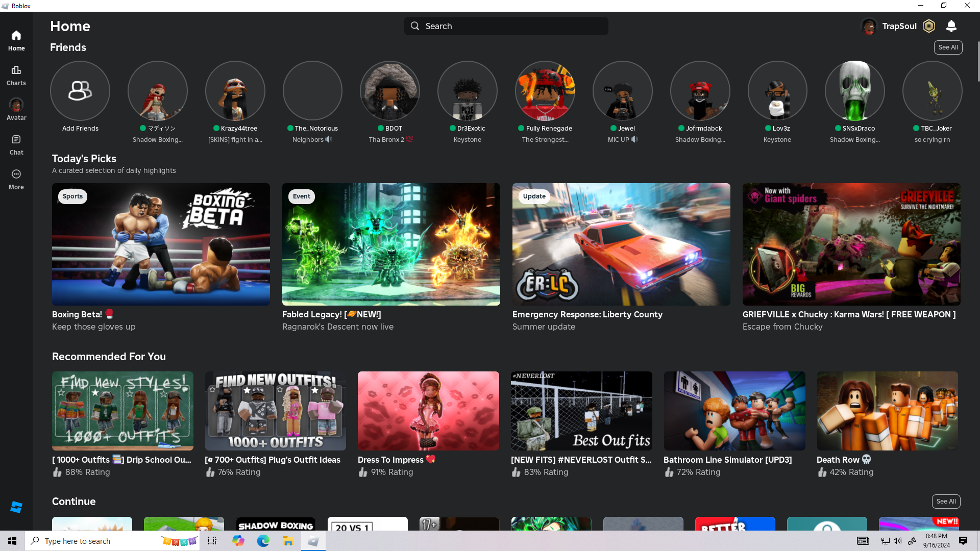Viewport: 980px width, 551px height.
Task: Open the Windows Start menu
Action: click(12, 541)
